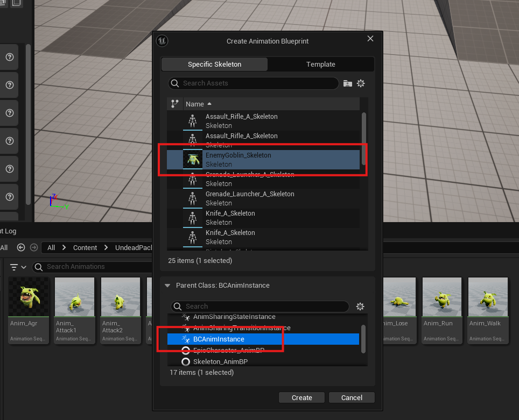Switch to the Specific Skeleton tab

click(214, 64)
